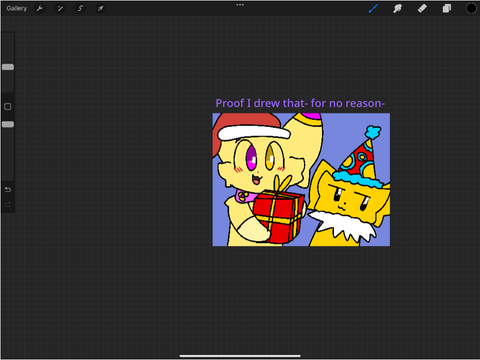Select the Brush paint tool

(x=373, y=8)
